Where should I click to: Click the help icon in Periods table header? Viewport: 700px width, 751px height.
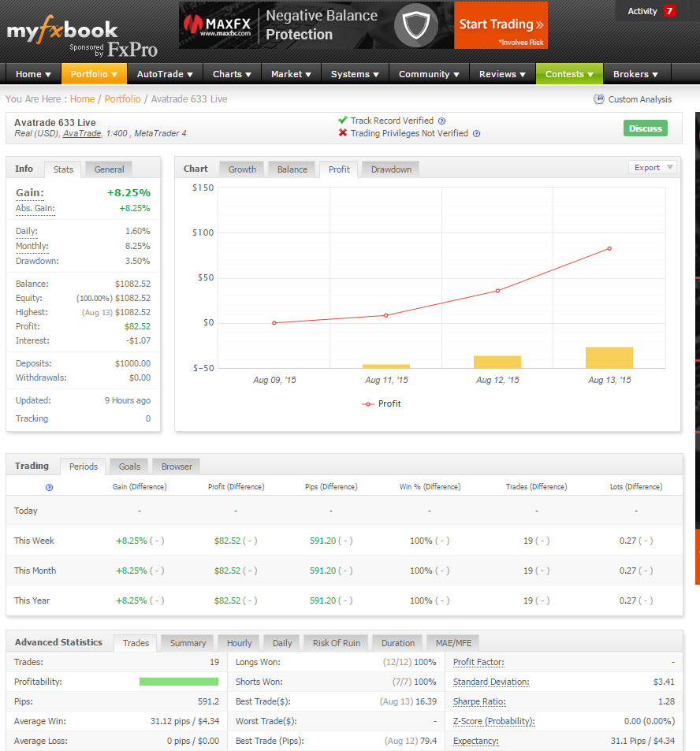click(x=49, y=487)
